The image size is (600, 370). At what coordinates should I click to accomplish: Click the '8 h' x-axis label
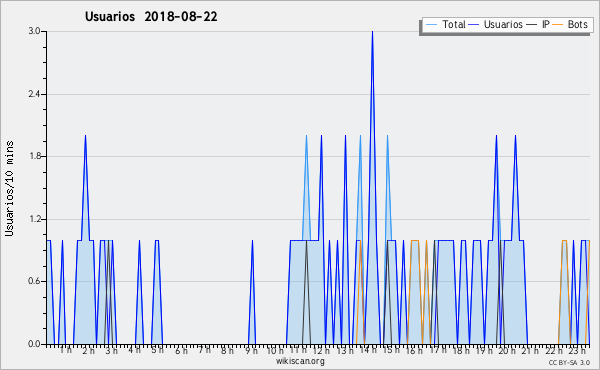(x=227, y=351)
